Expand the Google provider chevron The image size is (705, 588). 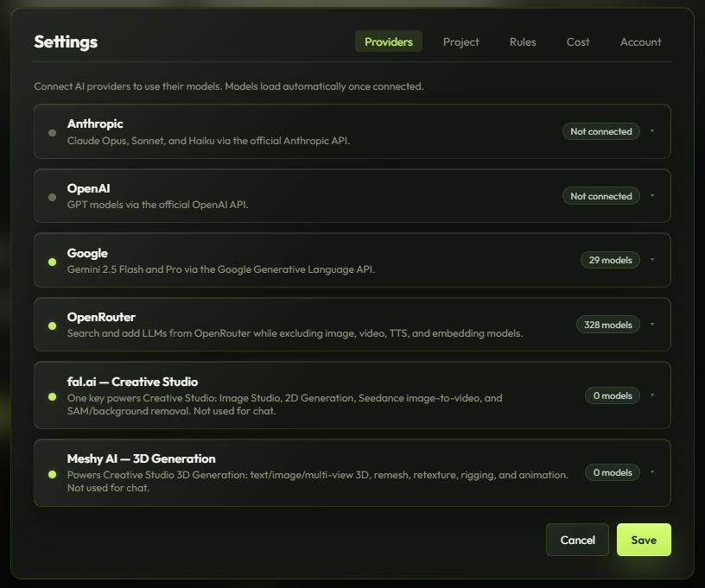652,260
